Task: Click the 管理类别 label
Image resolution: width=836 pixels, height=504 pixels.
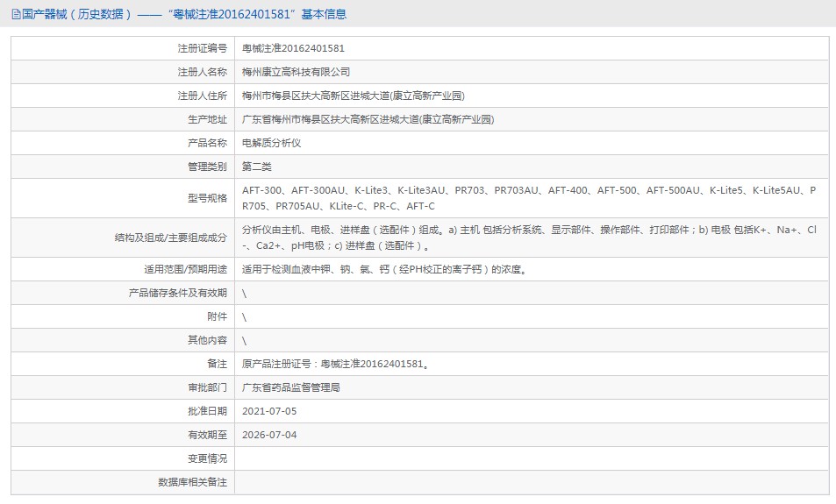Action: pos(207,167)
